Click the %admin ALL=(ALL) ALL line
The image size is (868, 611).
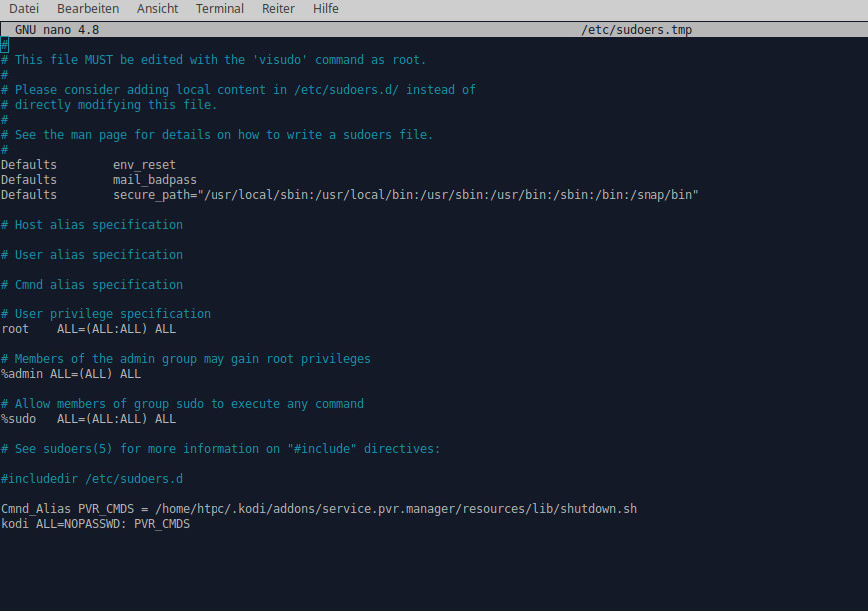[71, 374]
